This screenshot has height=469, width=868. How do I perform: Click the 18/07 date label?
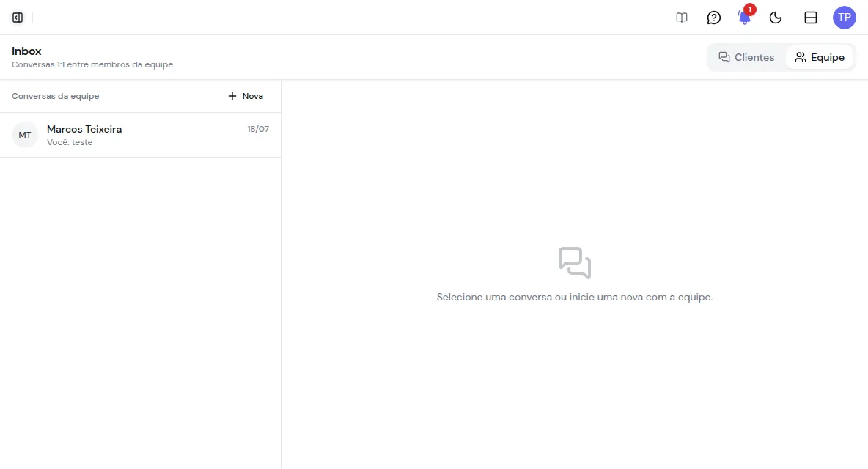click(258, 130)
